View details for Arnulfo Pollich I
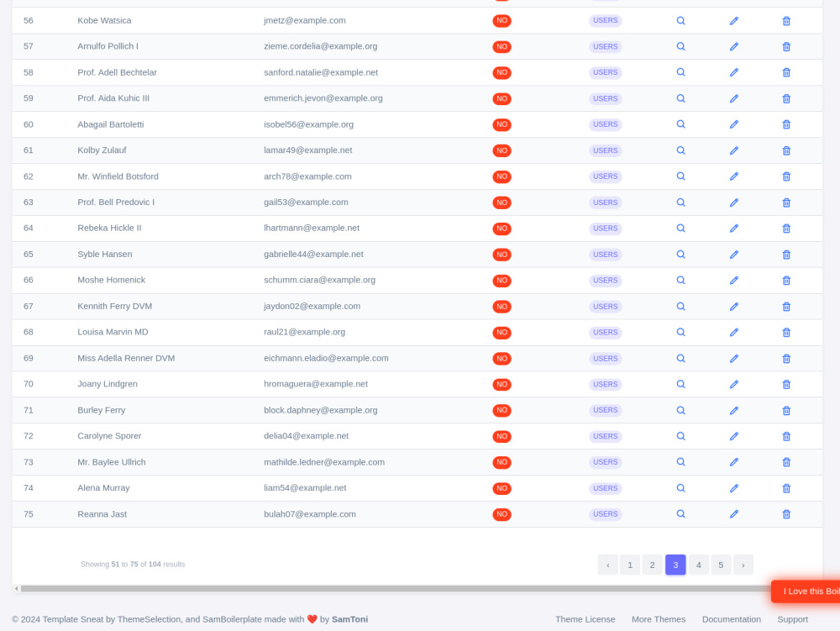 680,46
